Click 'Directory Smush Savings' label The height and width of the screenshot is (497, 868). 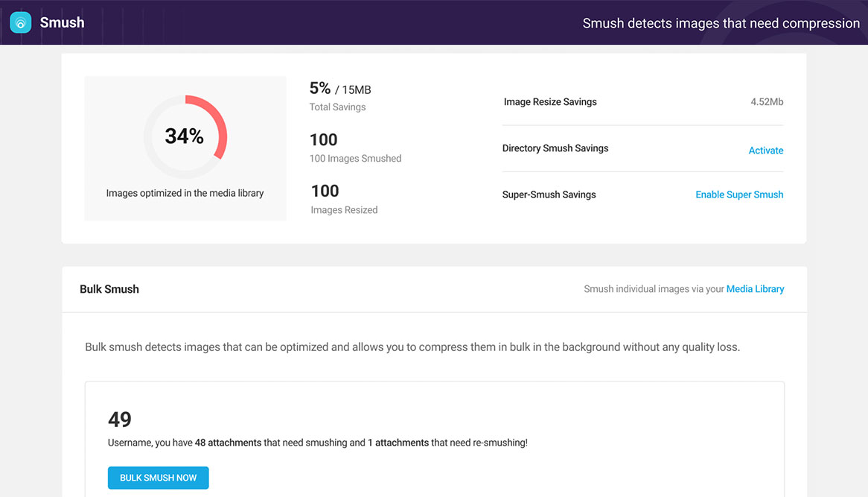[555, 148]
